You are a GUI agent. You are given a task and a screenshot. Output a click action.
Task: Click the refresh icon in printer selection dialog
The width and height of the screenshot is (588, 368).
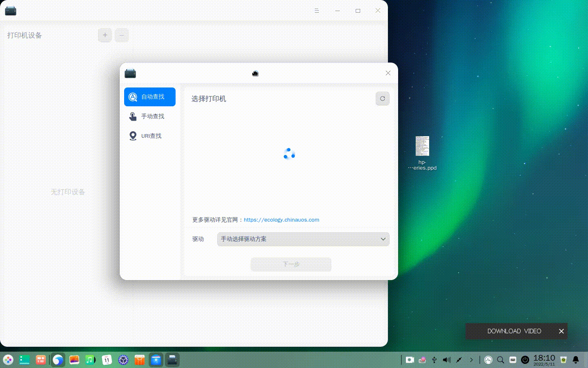click(x=382, y=99)
